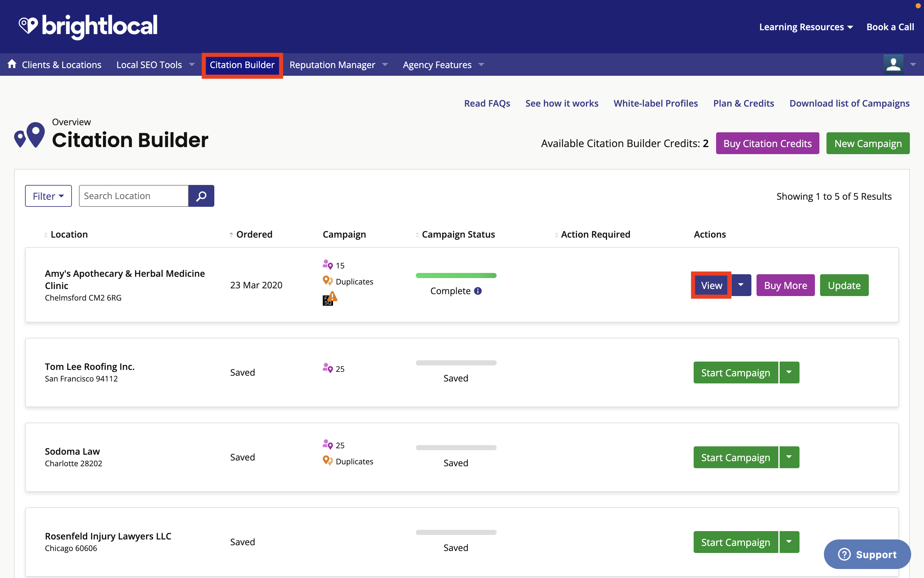Open Sodoma Law Start Campaign dropdown arrow
Viewport: 924px width, 578px height.
click(789, 457)
